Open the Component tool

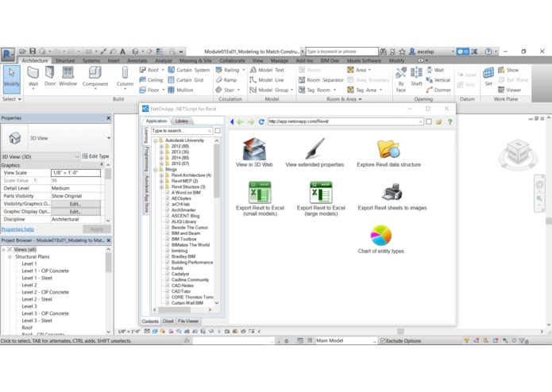pyautogui.click(x=95, y=77)
